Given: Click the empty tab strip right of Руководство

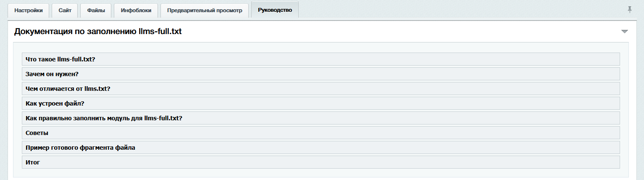Looking at the screenshot, I should click(462, 10).
